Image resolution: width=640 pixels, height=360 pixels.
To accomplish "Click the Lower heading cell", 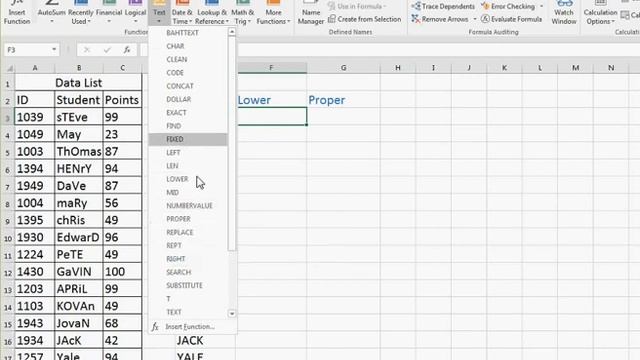I will 271,100.
